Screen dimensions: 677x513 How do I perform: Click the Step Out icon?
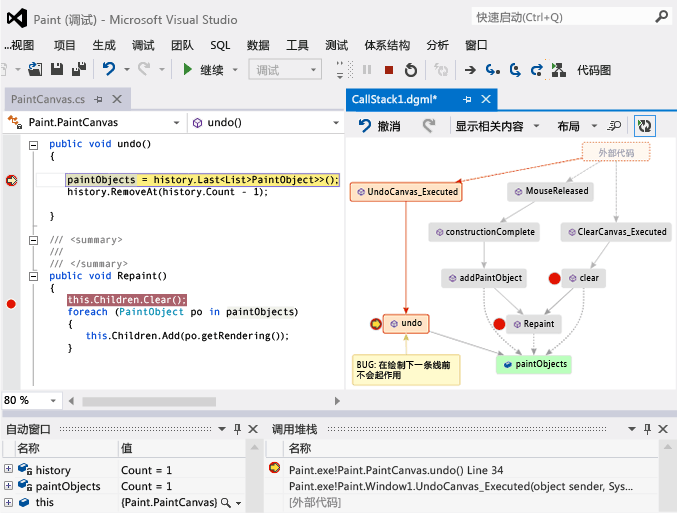coord(537,70)
